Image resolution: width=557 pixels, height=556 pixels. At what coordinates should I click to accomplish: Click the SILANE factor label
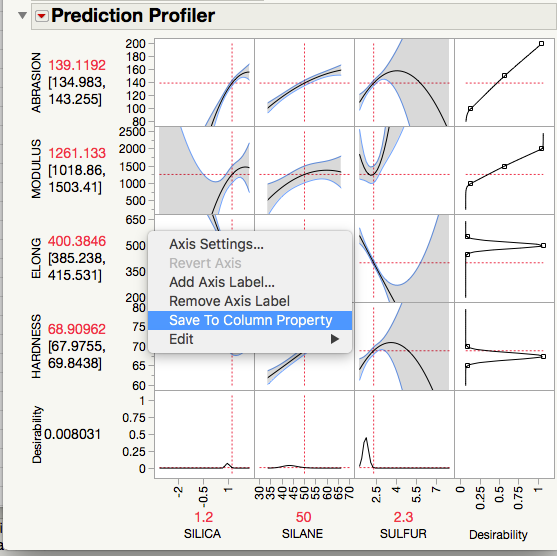tap(302, 534)
